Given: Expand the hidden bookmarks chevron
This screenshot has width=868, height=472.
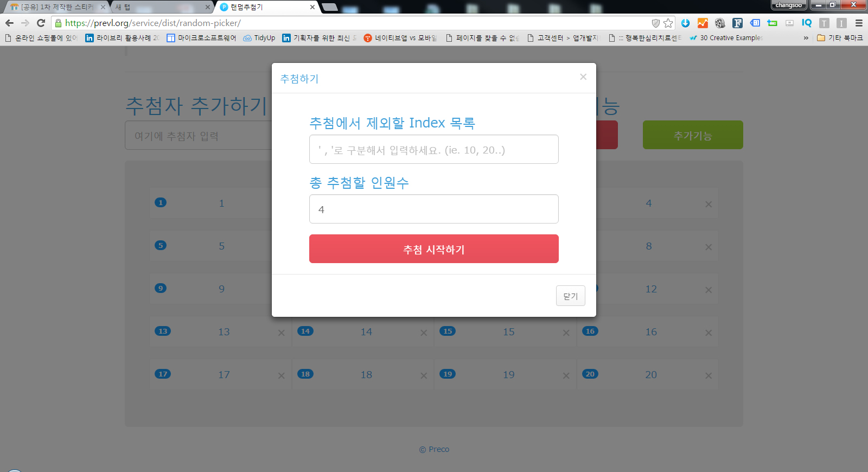Looking at the screenshot, I should (806, 38).
